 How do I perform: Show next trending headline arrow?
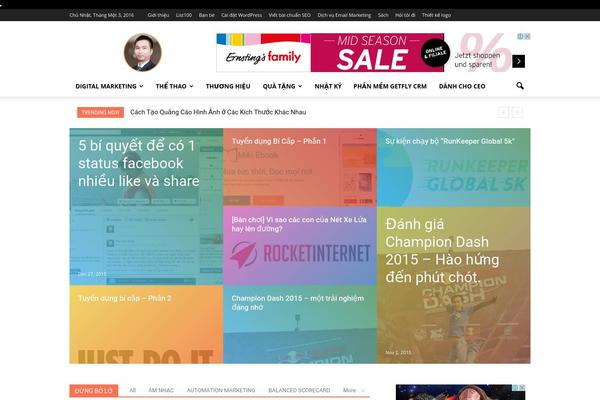point(517,113)
